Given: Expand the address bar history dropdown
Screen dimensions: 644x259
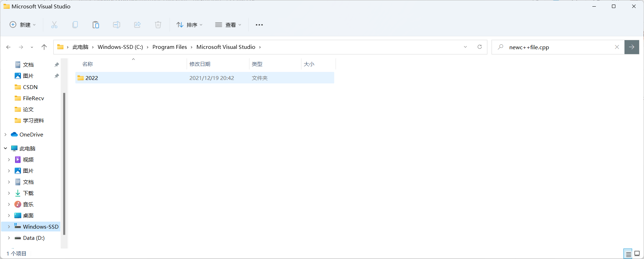Looking at the screenshot, I should [465, 47].
